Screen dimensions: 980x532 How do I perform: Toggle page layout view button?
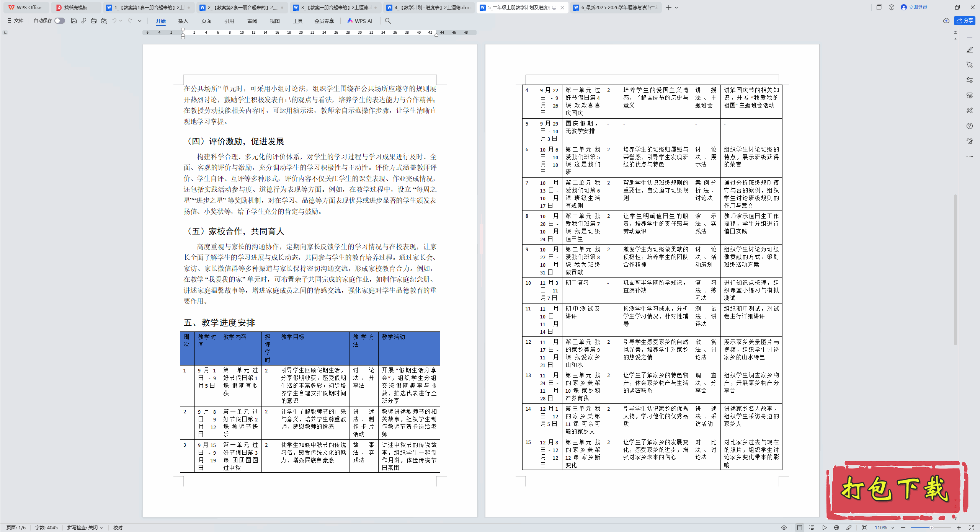tap(800, 527)
